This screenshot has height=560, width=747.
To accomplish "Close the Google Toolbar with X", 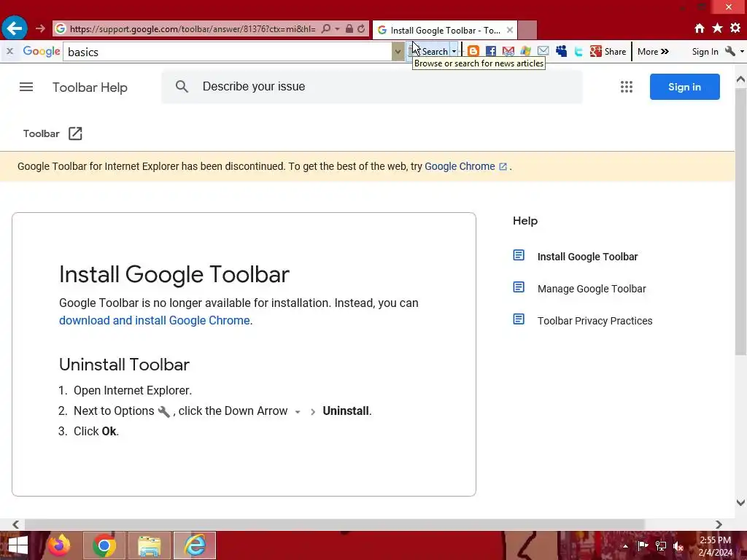I will [9, 51].
